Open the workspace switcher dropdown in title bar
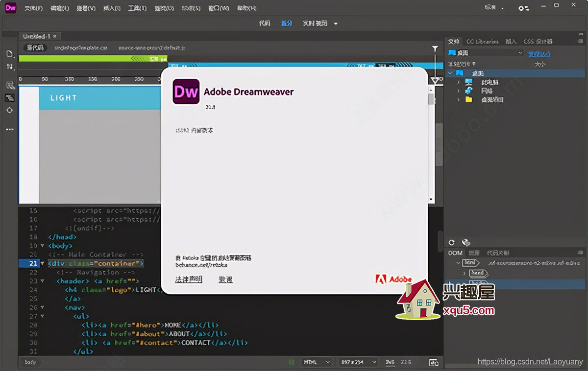588x371 pixels. pos(494,8)
